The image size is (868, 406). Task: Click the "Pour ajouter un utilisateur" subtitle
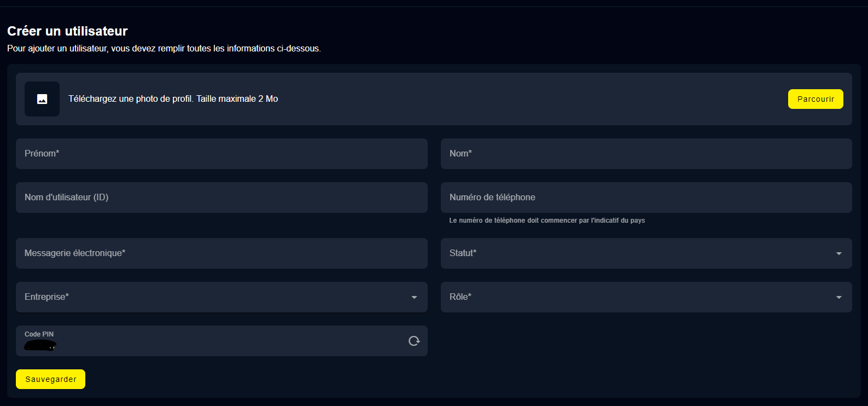(x=164, y=49)
